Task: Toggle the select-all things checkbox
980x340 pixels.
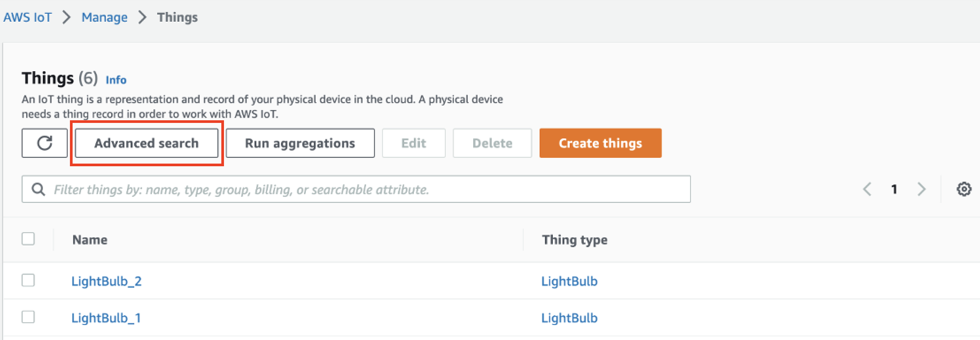Action: [28, 239]
